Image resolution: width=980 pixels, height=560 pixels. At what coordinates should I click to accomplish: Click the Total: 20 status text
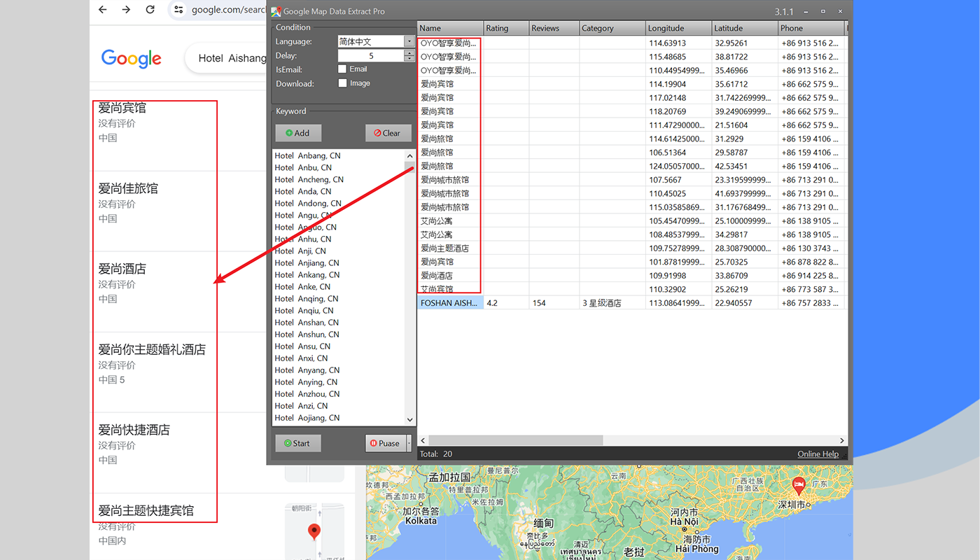tap(435, 454)
